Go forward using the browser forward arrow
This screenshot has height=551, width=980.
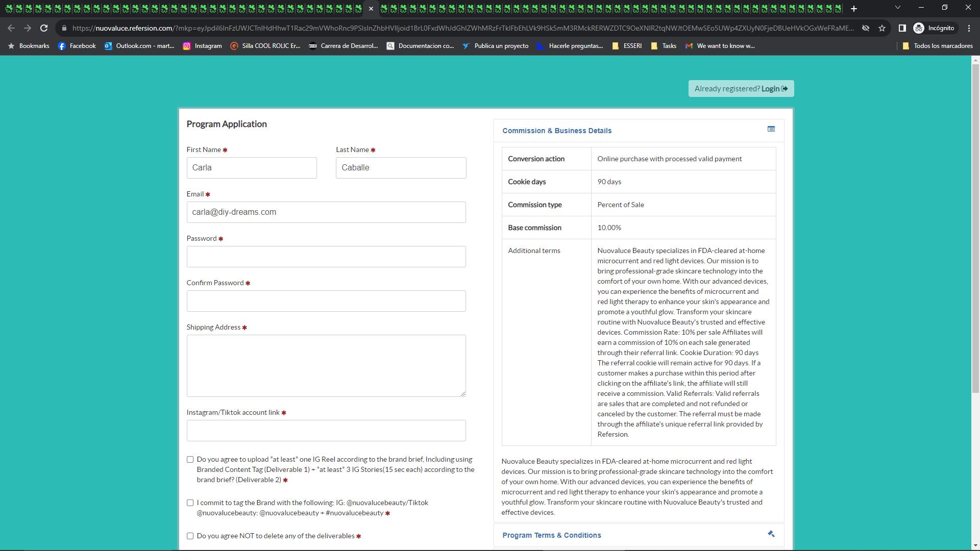(28, 28)
